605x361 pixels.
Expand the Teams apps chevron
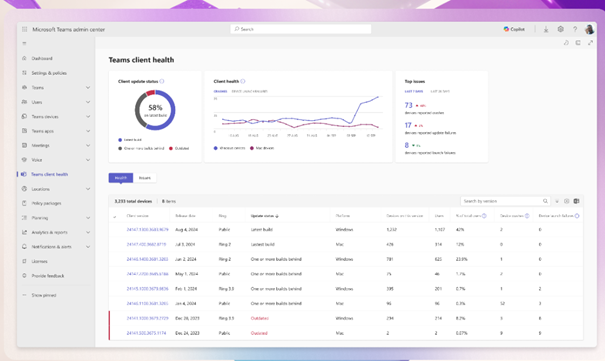(88, 131)
